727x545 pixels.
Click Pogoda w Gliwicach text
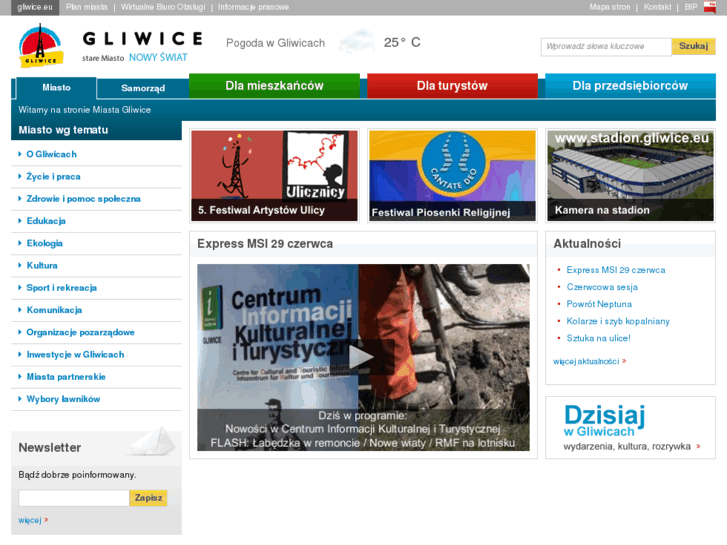(x=275, y=43)
